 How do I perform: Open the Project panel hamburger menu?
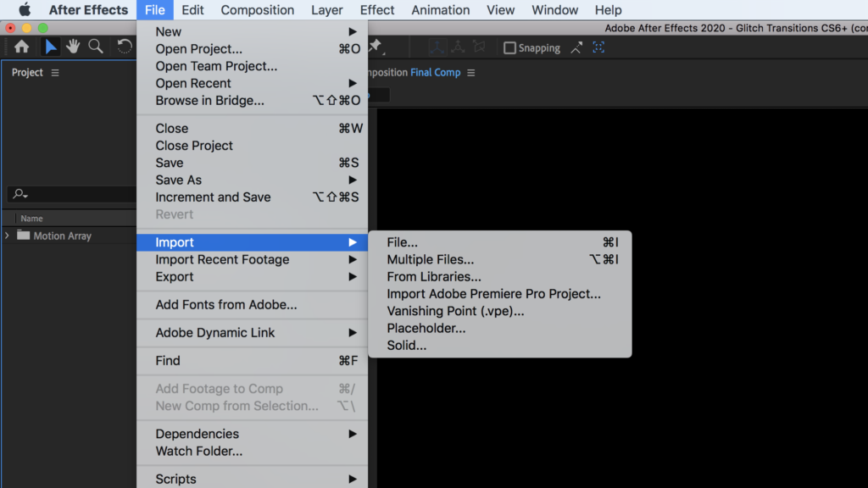(55, 73)
